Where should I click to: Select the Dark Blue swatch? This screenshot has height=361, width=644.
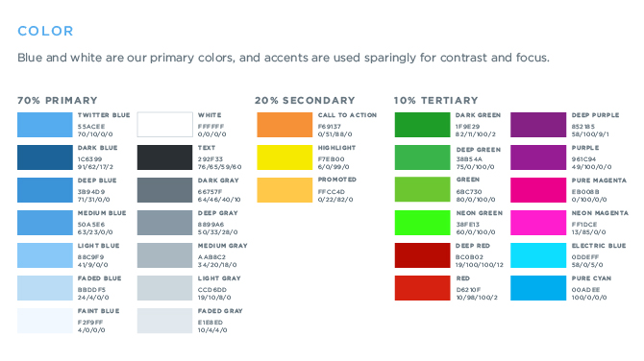(45, 157)
